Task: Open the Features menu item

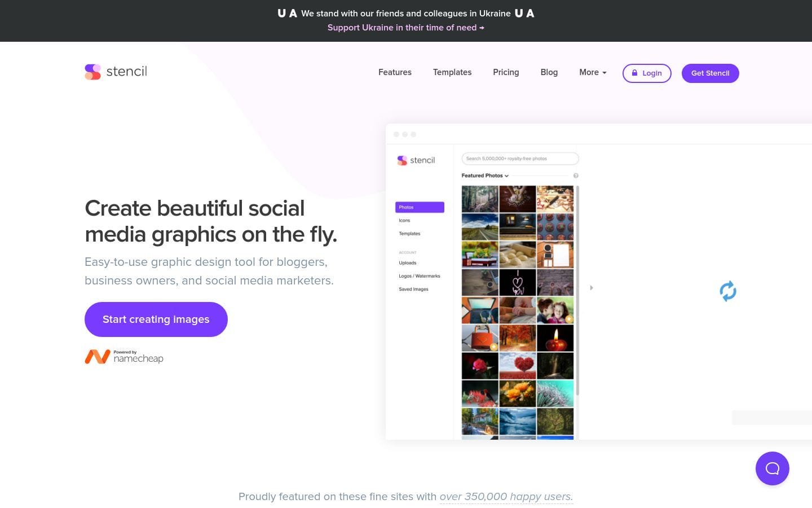Action: 395,72
